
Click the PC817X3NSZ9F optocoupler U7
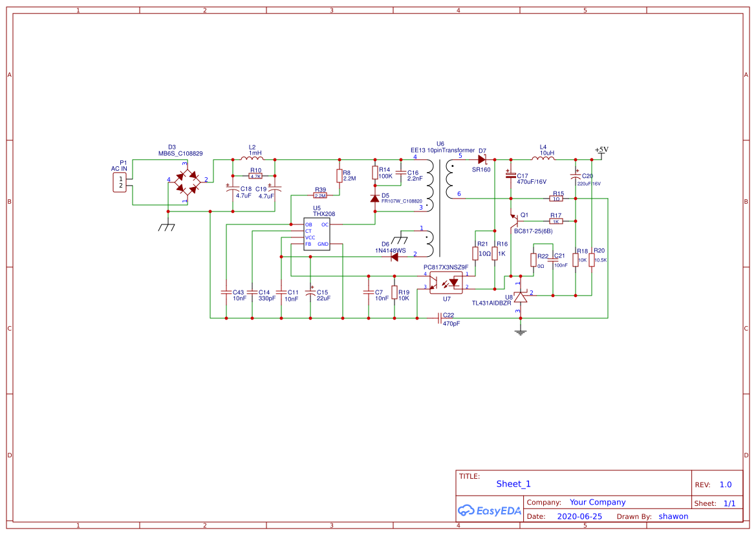coord(446,283)
